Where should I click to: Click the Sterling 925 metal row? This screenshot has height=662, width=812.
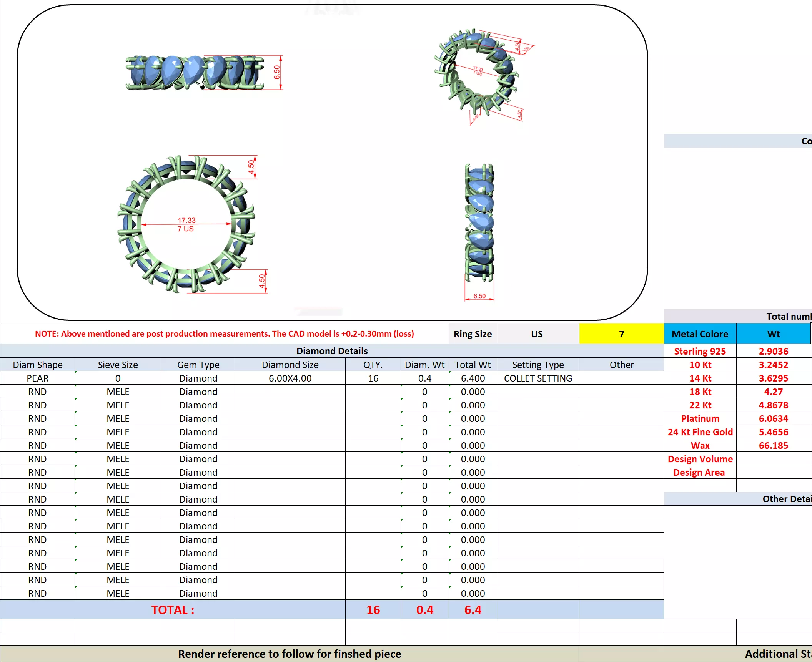(x=700, y=351)
